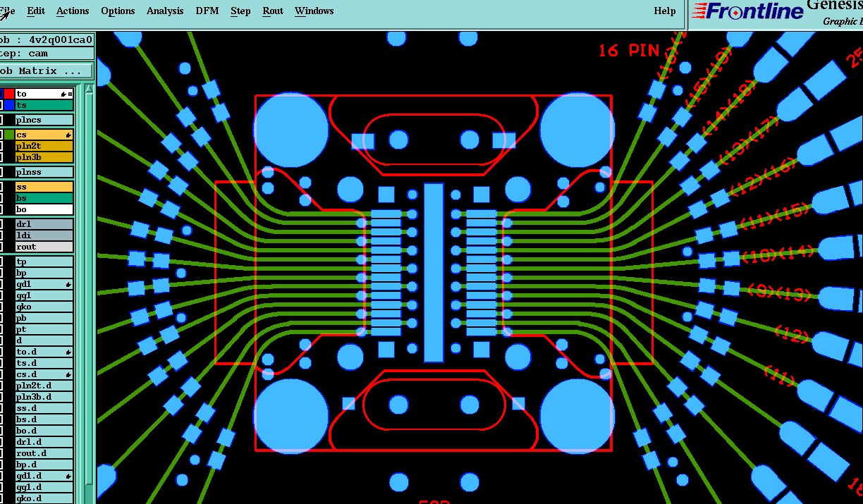Viewport: 863px width, 504px height.
Task: Open the Step menu
Action: pyautogui.click(x=240, y=11)
